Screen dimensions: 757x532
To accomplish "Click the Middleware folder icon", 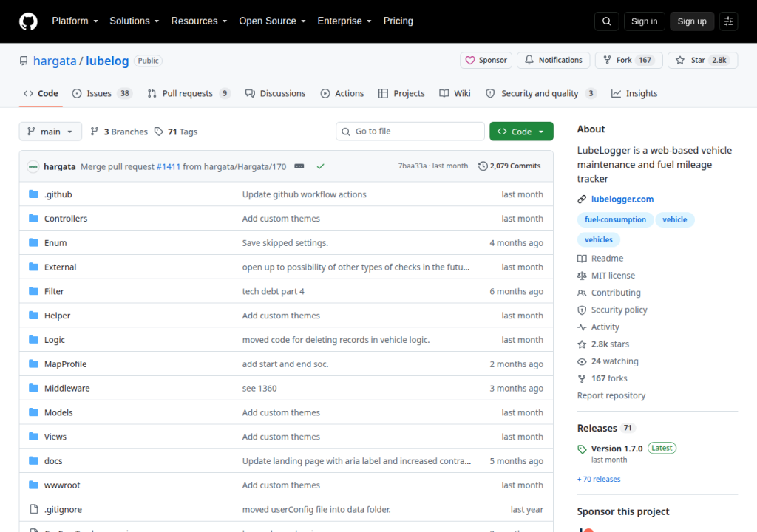I will point(33,388).
